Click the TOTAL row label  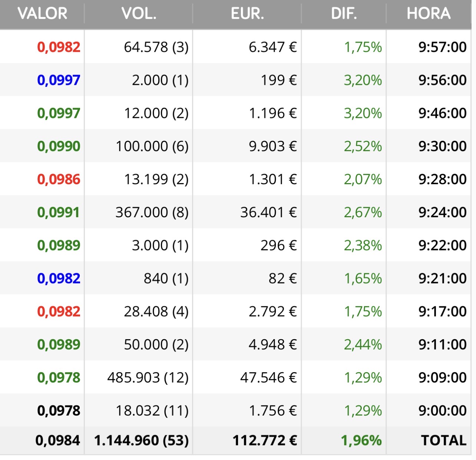click(444, 440)
